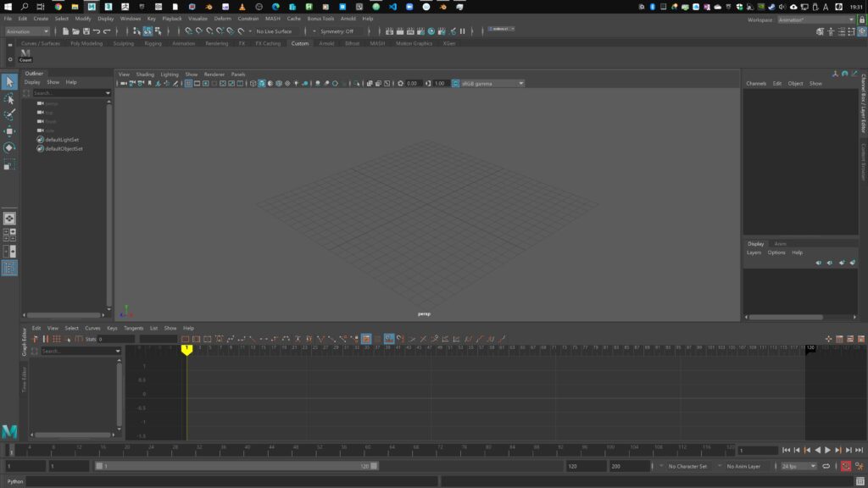The image size is (868, 488).
Task: Toggle smooth shade all in viewport toolbar
Action: (261, 84)
